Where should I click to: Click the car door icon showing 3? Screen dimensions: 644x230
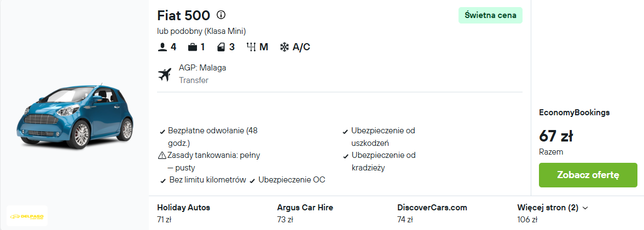(x=222, y=47)
